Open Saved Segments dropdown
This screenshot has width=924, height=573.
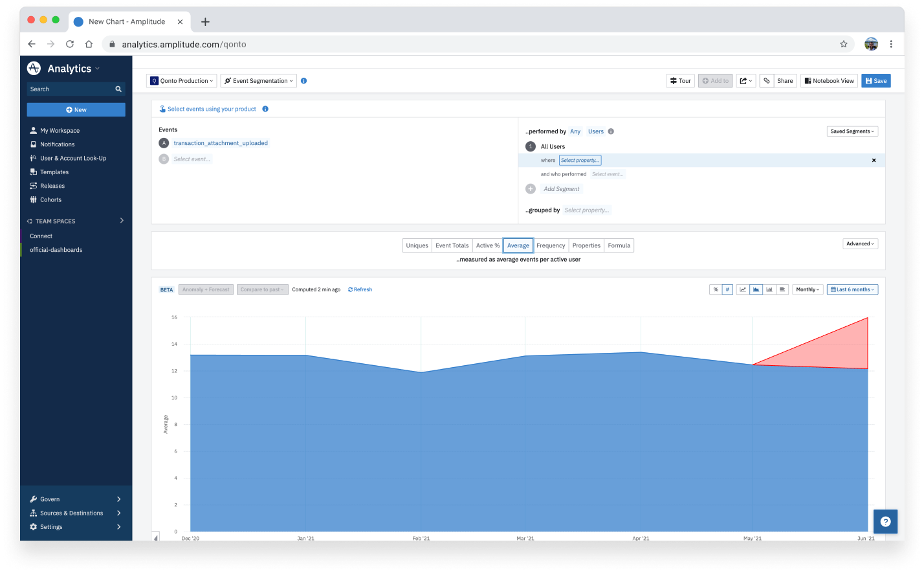852,131
